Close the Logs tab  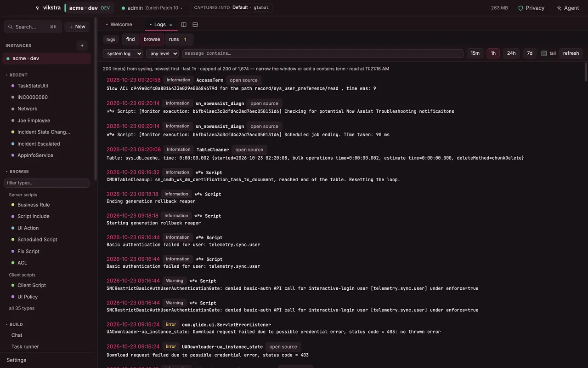[171, 25]
